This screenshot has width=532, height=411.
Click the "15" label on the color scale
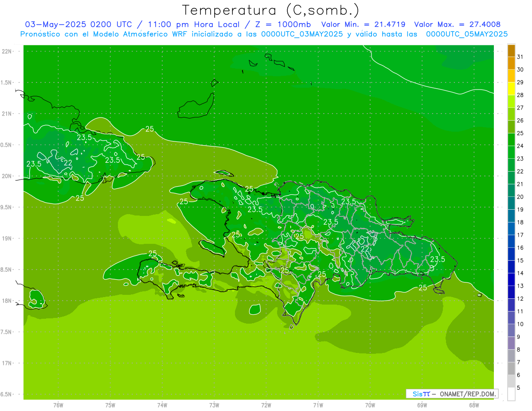click(520, 260)
